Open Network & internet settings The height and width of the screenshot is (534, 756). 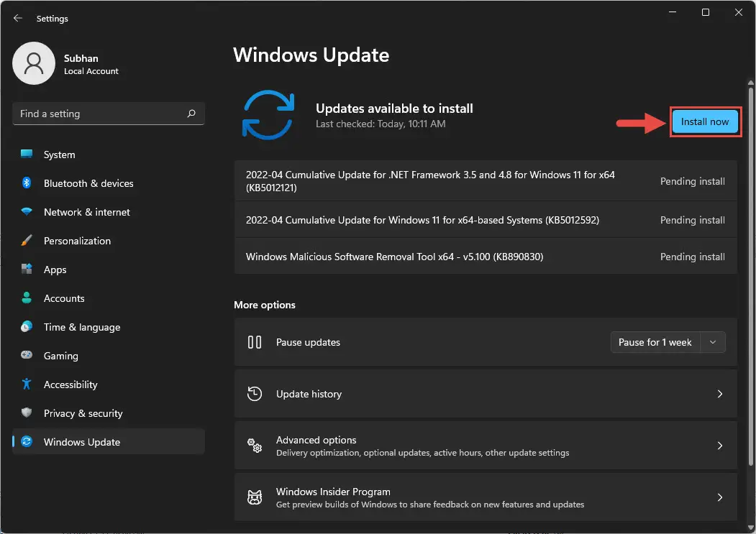109,212
